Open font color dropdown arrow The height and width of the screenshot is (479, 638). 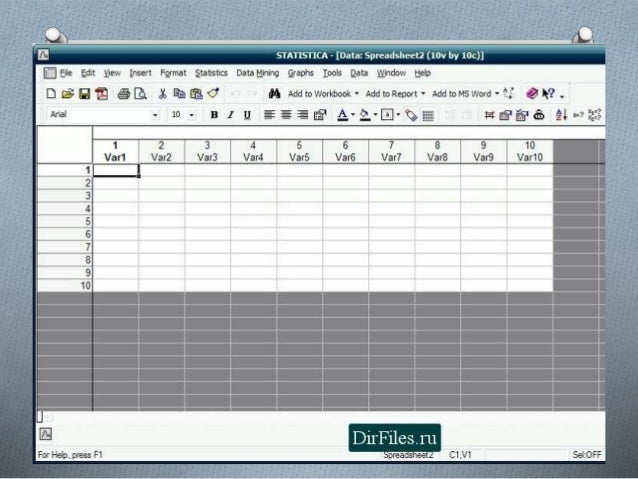click(x=353, y=115)
